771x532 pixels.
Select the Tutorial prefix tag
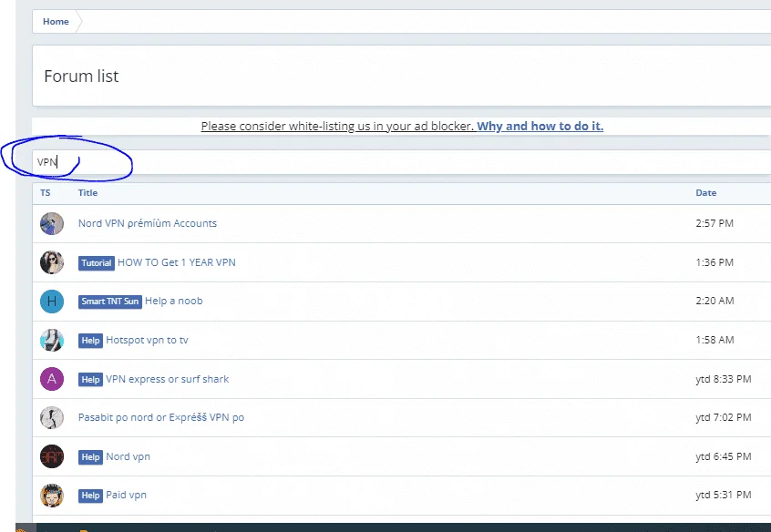97,263
